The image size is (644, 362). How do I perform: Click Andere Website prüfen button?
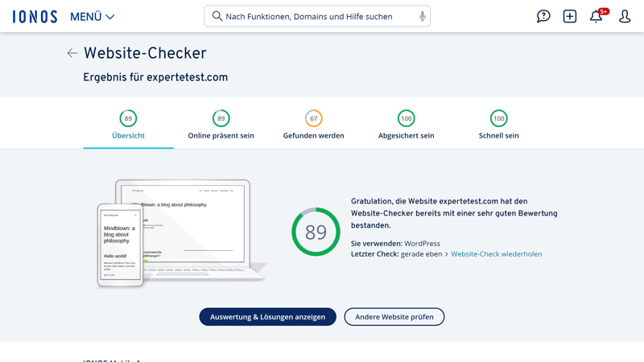point(394,317)
